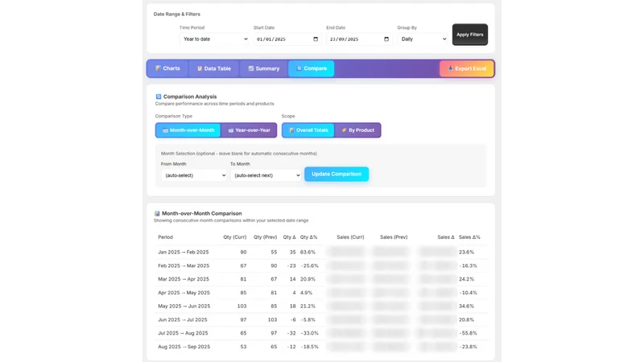Click the Compare tab icon
Screen dimensions: 644x362
[x=299, y=68]
